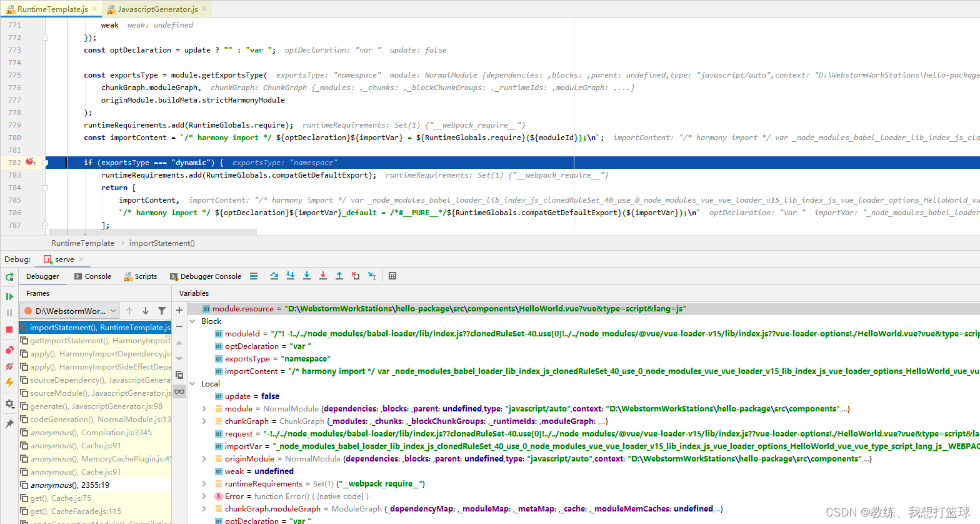Click RuntimeTemplate breadcrumb
The image size is (980, 524).
[x=82, y=243]
